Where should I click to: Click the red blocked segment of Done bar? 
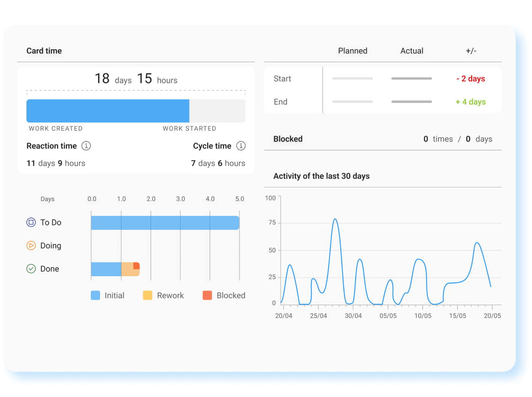point(137,266)
